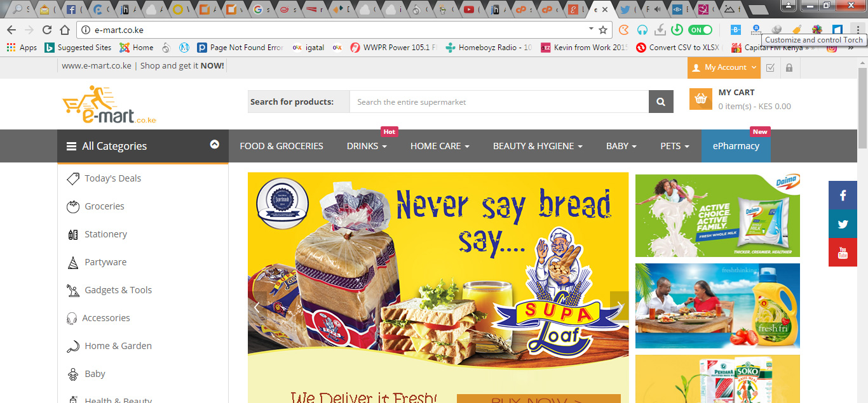Screen dimensions: 868x403
Task: Open the Stationery category link
Action: pyautogui.click(x=105, y=234)
